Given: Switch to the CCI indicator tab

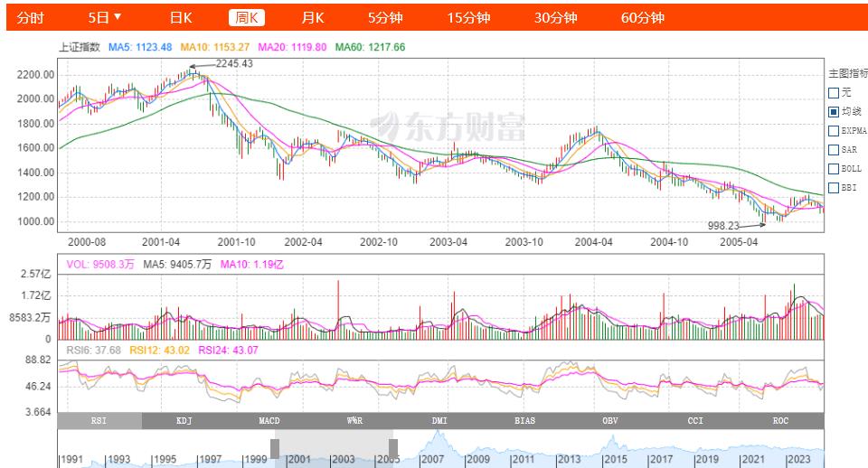Looking at the screenshot, I should [696, 421].
